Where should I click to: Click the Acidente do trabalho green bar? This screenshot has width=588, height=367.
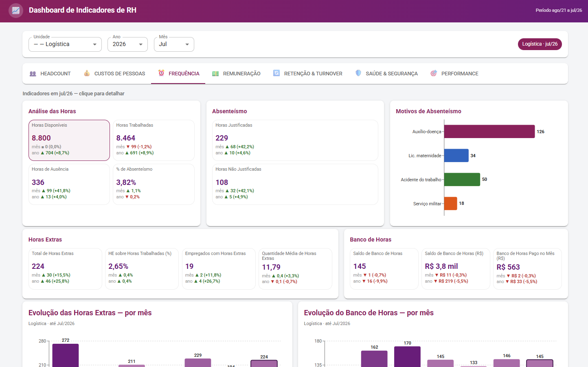[x=462, y=180]
